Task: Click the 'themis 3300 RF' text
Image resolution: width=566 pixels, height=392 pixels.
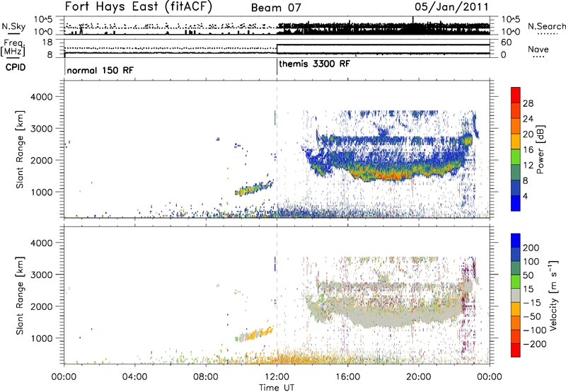Action: pyautogui.click(x=314, y=64)
